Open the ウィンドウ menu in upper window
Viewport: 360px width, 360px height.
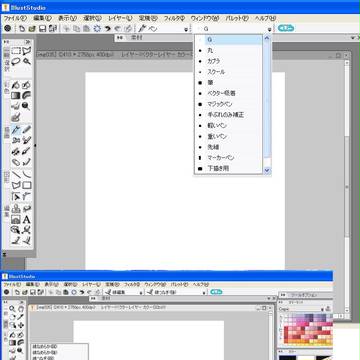pyautogui.click(x=205, y=18)
